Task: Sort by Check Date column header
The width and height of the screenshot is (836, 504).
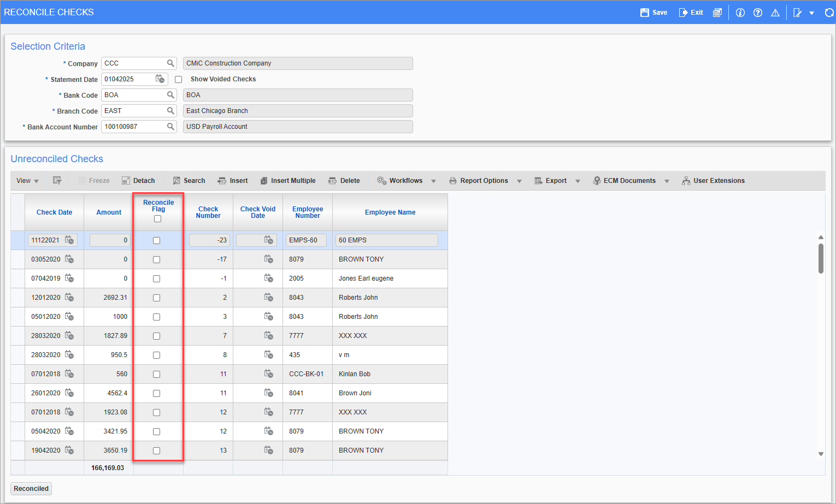Action: [54, 212]
